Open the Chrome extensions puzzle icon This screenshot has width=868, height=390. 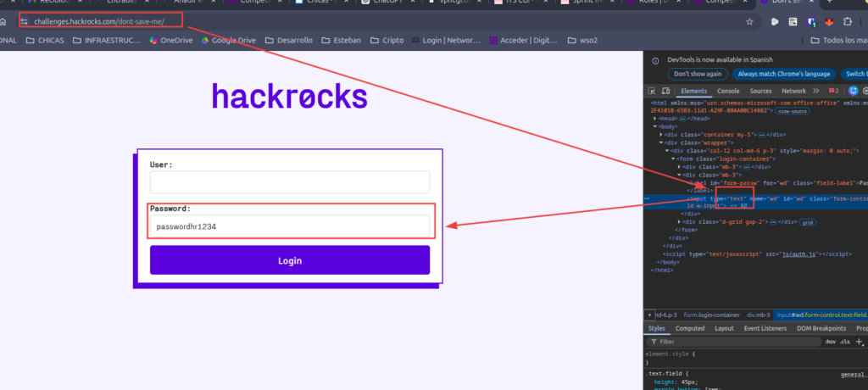point(849,22)
